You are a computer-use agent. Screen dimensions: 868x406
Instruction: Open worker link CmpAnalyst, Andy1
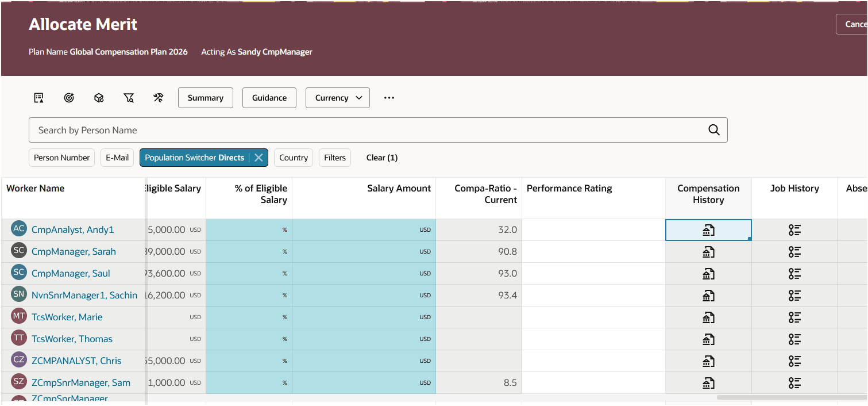pyautogui.click(x=73, y=230)
